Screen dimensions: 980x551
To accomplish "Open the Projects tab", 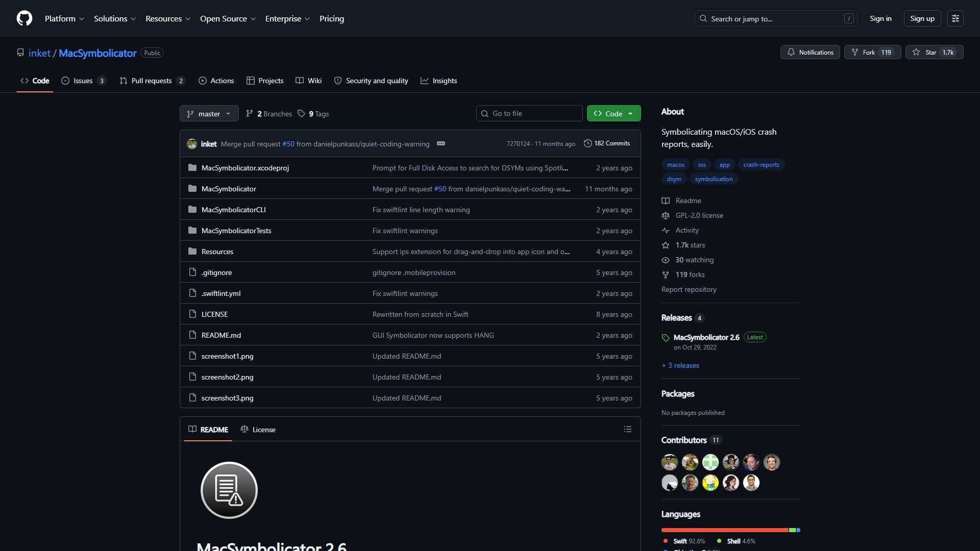I will pyautogui.click(x=265, y=81).
